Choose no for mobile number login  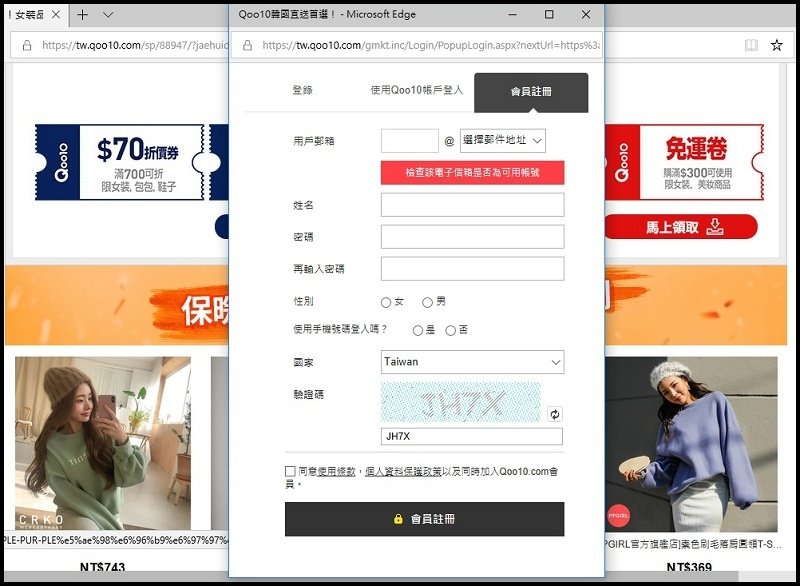(x=450, y=330)
